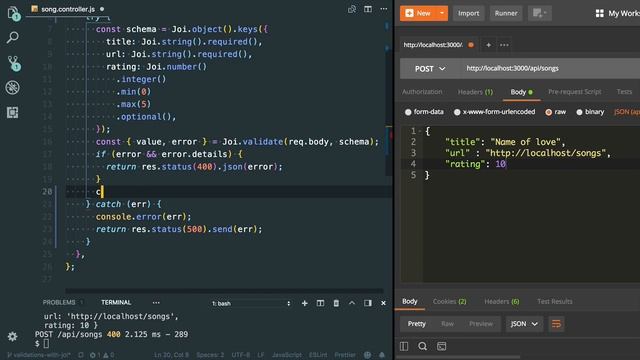Screen dimensions: 640x360
Task: Create a new terminal with plus icon
Action: coord(304,303)
